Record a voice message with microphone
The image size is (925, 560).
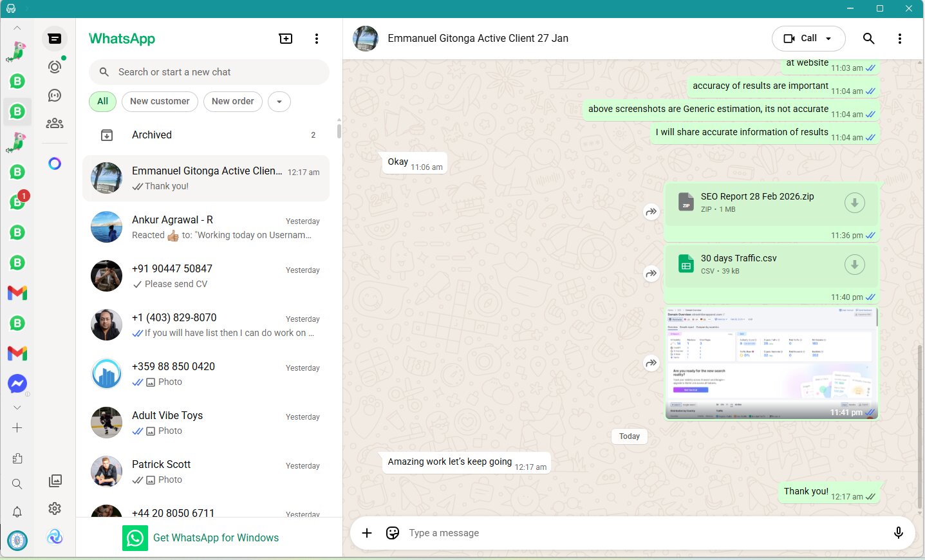pos(898,533)
